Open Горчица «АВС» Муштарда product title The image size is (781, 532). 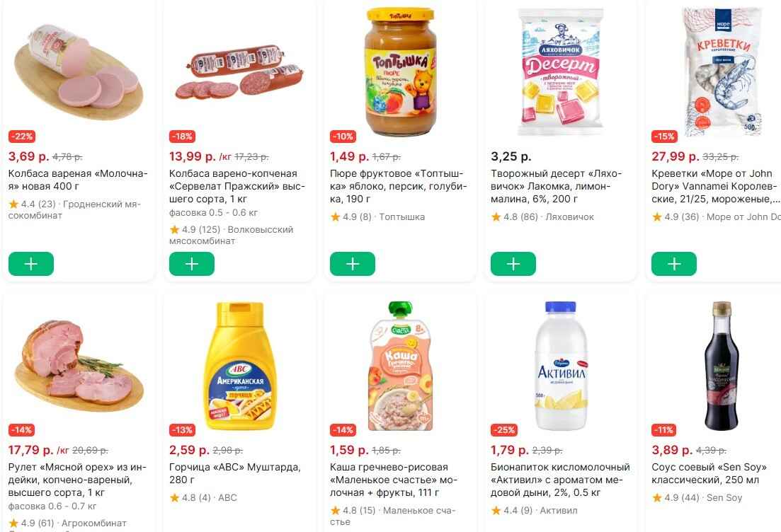(235, 473)
